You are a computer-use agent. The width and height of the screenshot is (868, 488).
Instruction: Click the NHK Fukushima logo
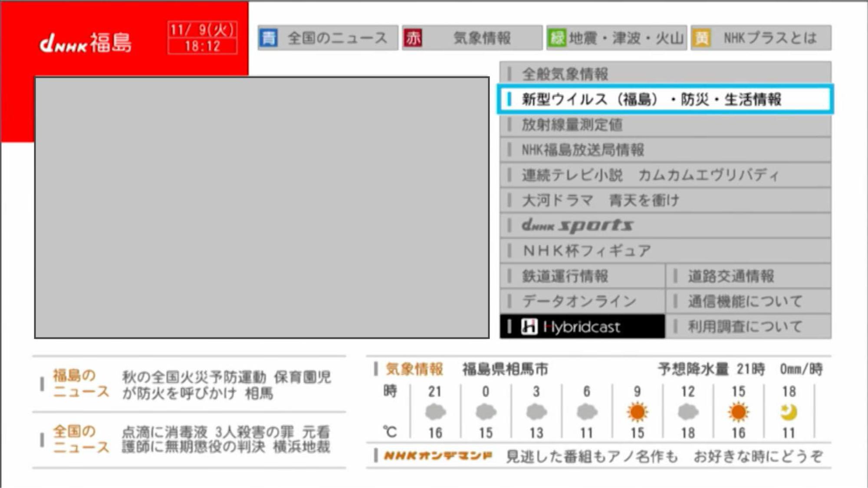pos(85,43)
